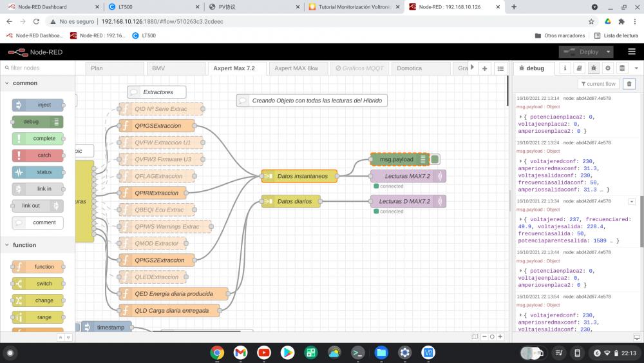Select the change palette node
Viewport: 644px width, 363px height.
(x=38, y=300)
